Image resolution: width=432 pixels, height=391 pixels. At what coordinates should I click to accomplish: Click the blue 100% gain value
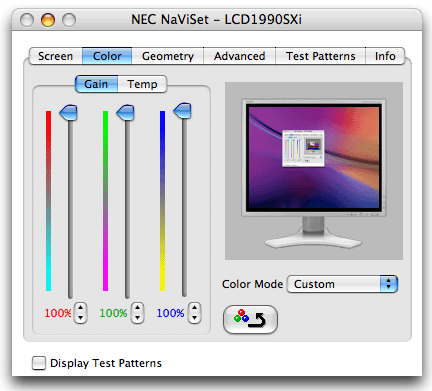tap(170, 313)
